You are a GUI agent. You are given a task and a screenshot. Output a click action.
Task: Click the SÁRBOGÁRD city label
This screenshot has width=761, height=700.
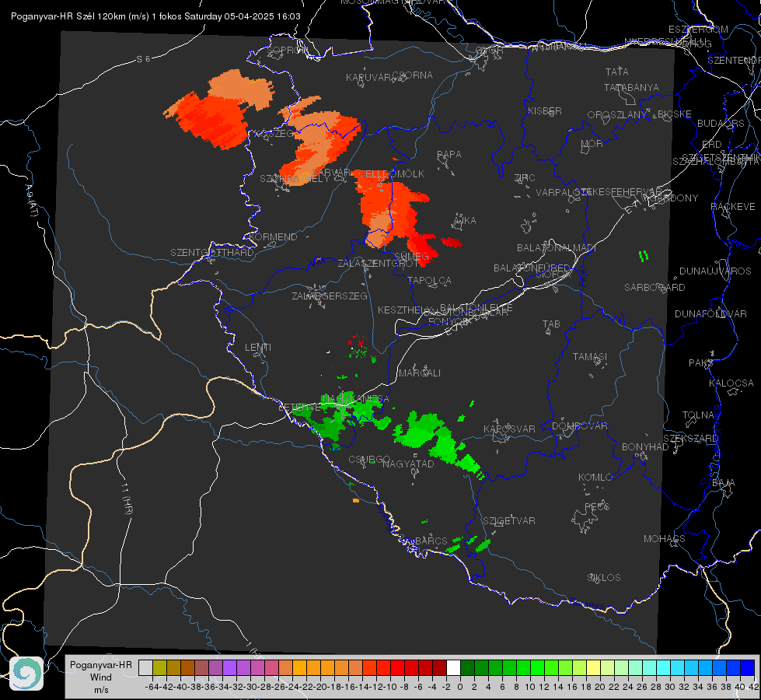tap(655, 288)
